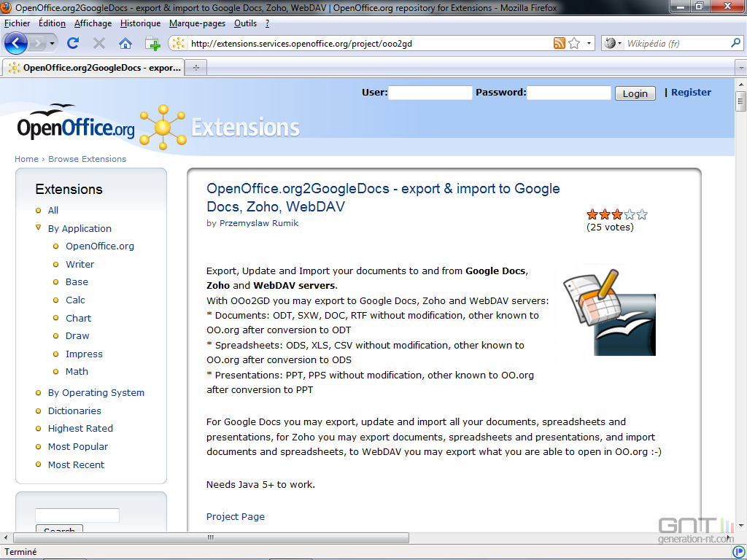Focus the Wikipédia (fr) search box
Viewport: 747px width, 560px height.
[x=676, y=43]
